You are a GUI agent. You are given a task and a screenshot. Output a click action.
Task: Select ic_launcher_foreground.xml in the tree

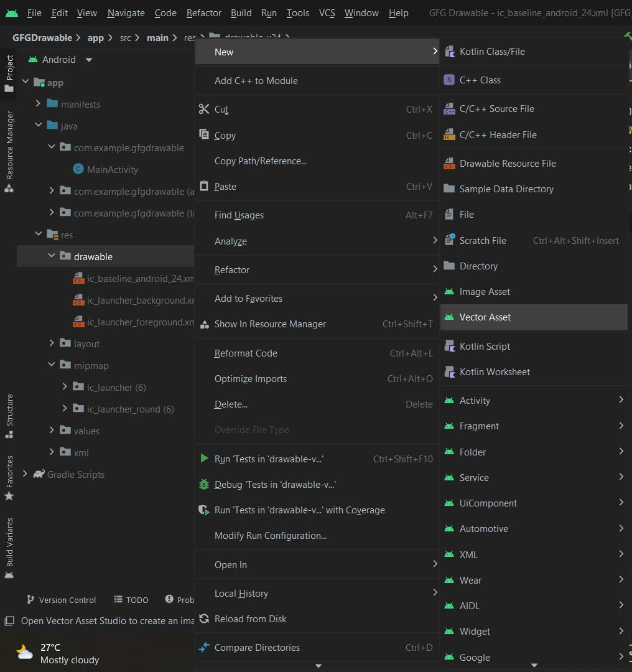pos(133,322)
